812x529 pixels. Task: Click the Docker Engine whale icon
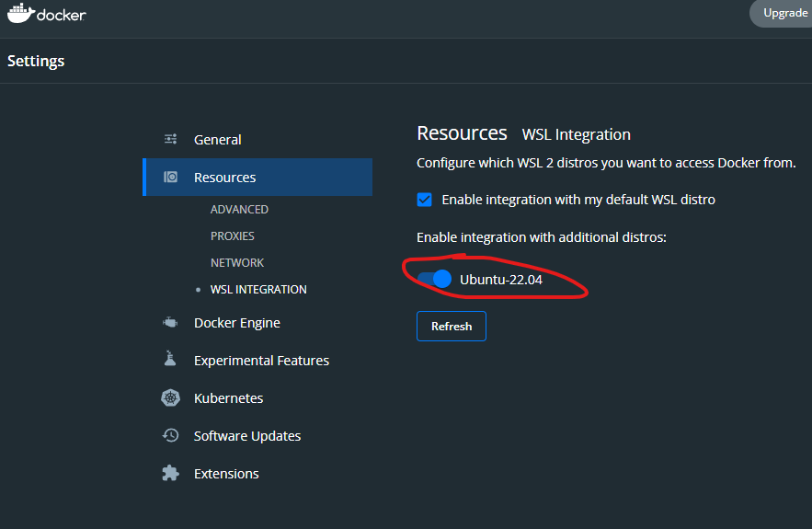(170, 323)
